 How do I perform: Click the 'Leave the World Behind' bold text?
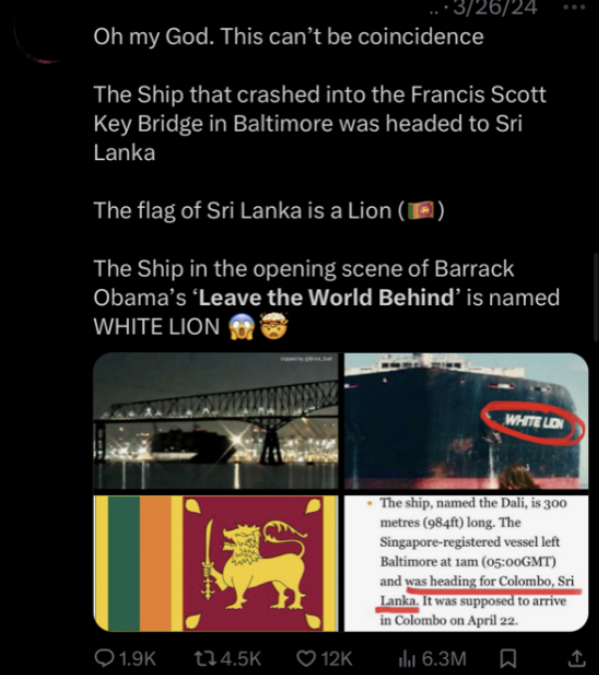327,297
